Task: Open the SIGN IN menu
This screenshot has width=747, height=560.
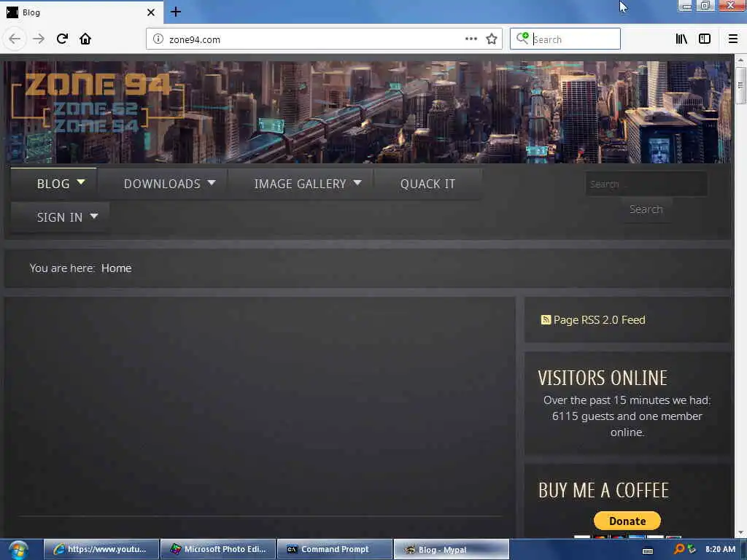Action: [60, 217]
